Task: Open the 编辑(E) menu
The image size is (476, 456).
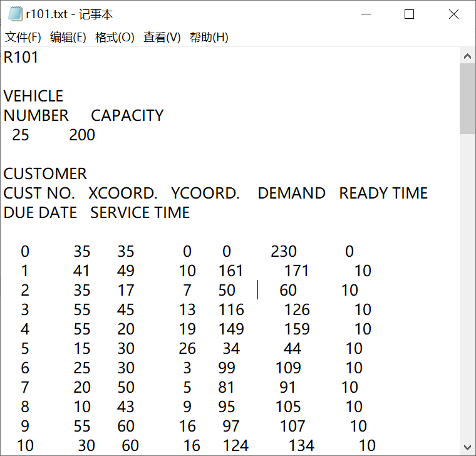Action: click(68, 38)
